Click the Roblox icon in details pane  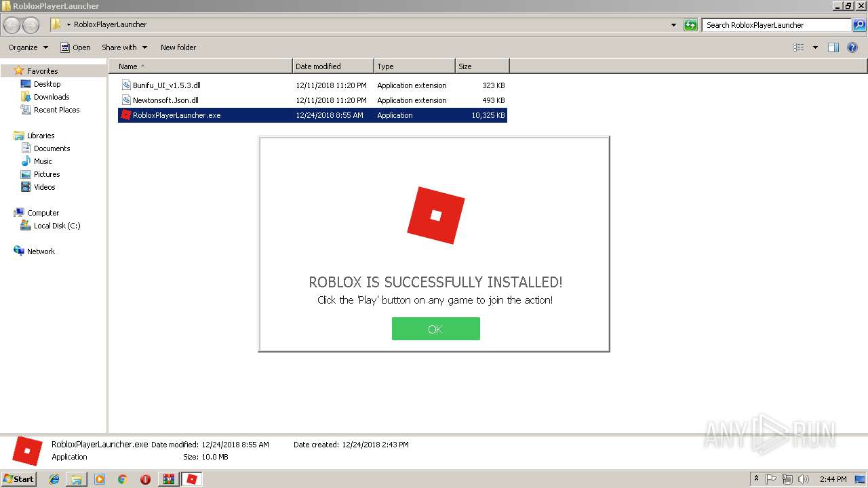point(28,451)
